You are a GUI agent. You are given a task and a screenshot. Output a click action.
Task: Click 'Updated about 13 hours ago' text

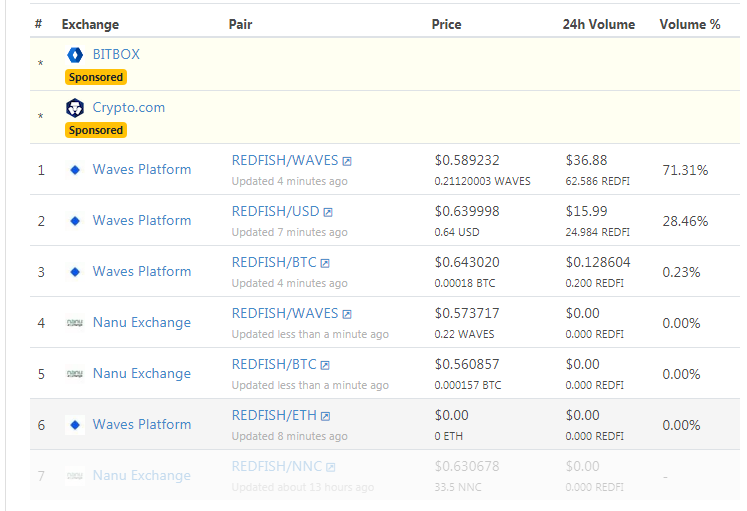(x=303, y=487)
